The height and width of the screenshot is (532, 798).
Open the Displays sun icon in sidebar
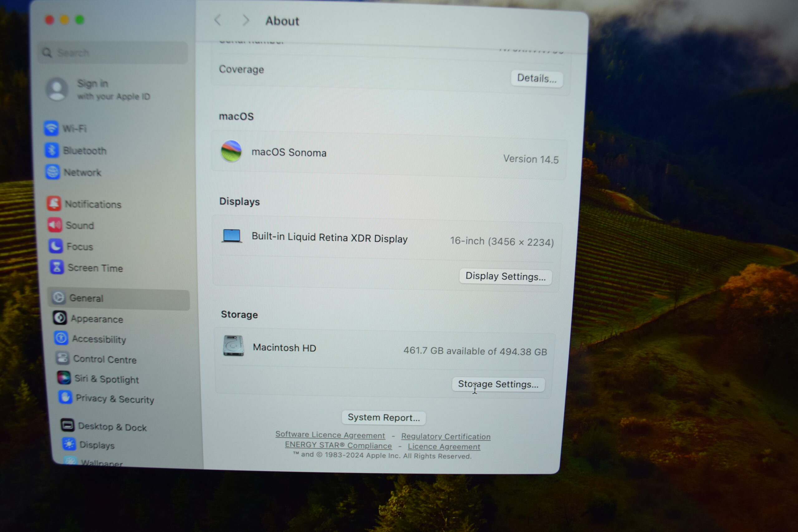[x=69, y=444]
